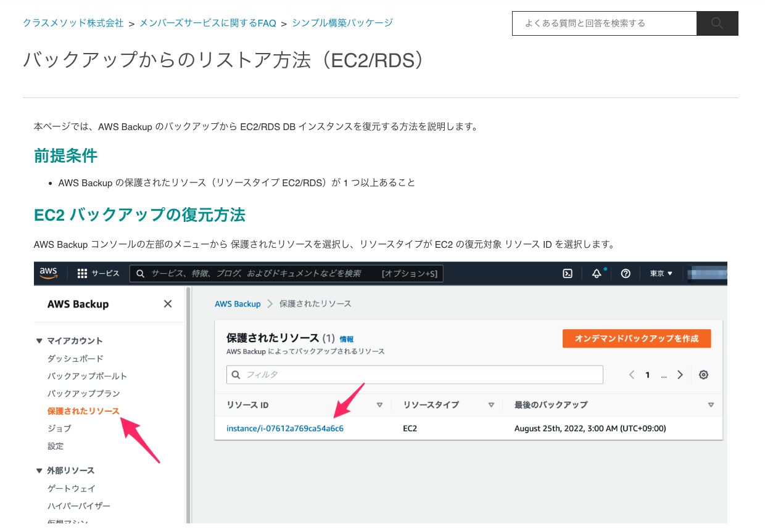Click オンデマンドバックアップを作成 button
Viewport: 765px width, 532px height.
[x=637, y=338]
